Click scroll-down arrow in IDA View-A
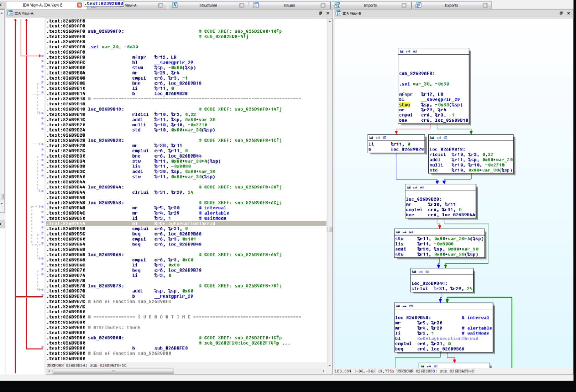Viewport: 576px width, 392px height. [x=329, y=365]
